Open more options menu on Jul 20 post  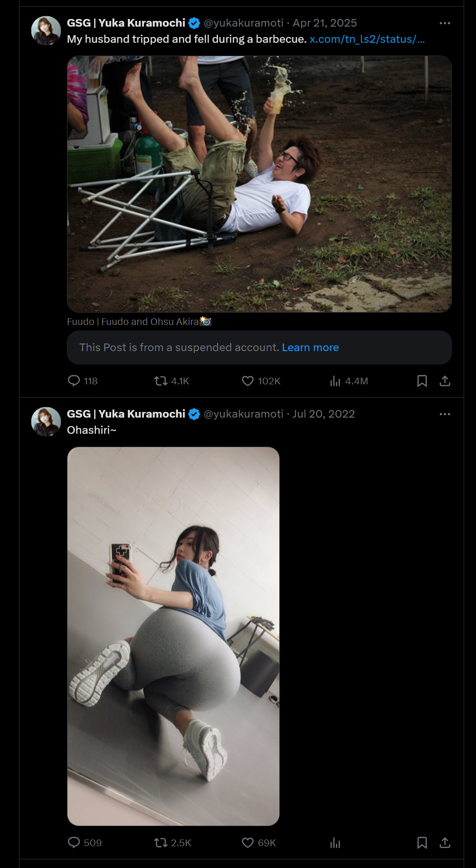tap(445, 414)
